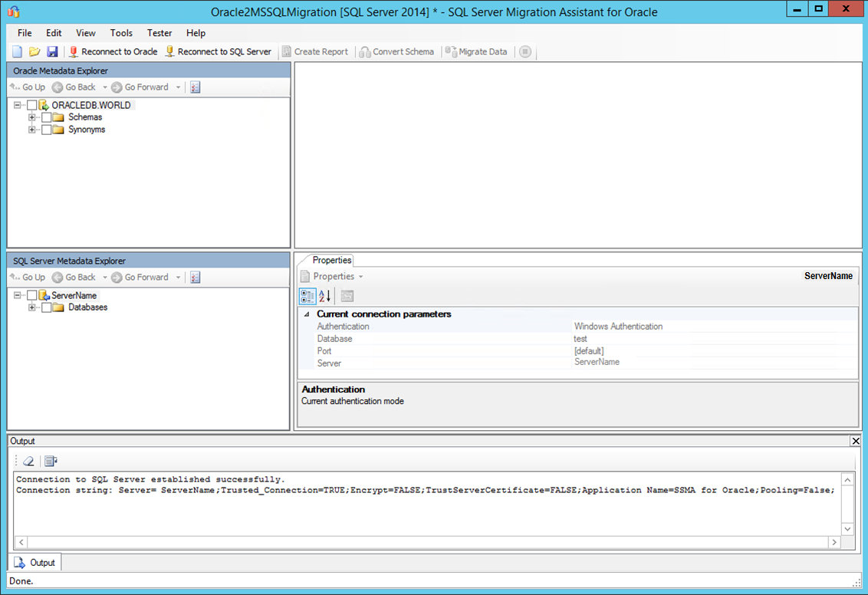Select the Output tab at bottom
The height and width of the screenshot is (595, 868).
pos(35,562)
